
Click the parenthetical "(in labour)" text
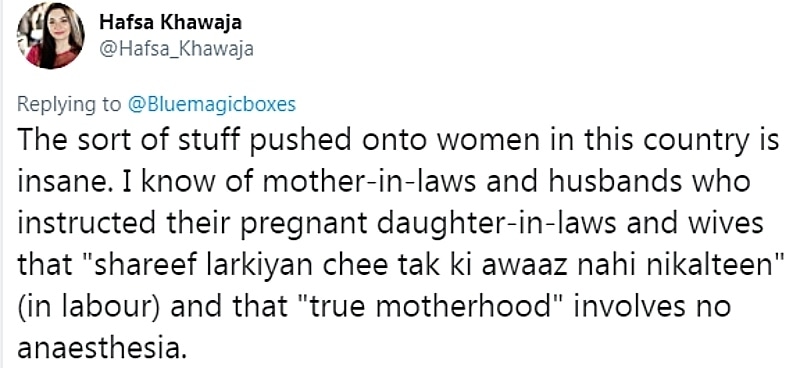coord(89,307)
